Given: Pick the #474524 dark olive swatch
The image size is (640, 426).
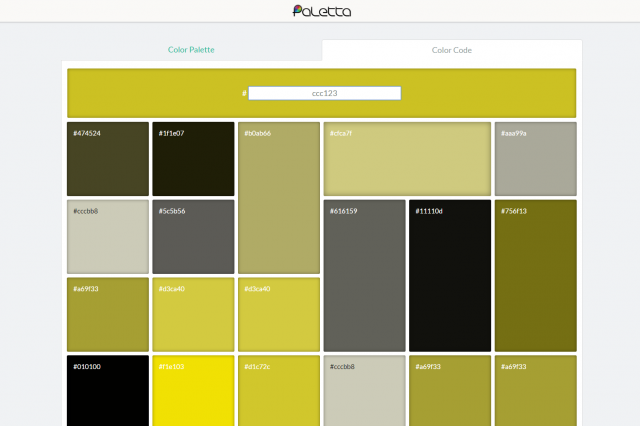Looking at the screenshot, I should [x=107, y=159].
